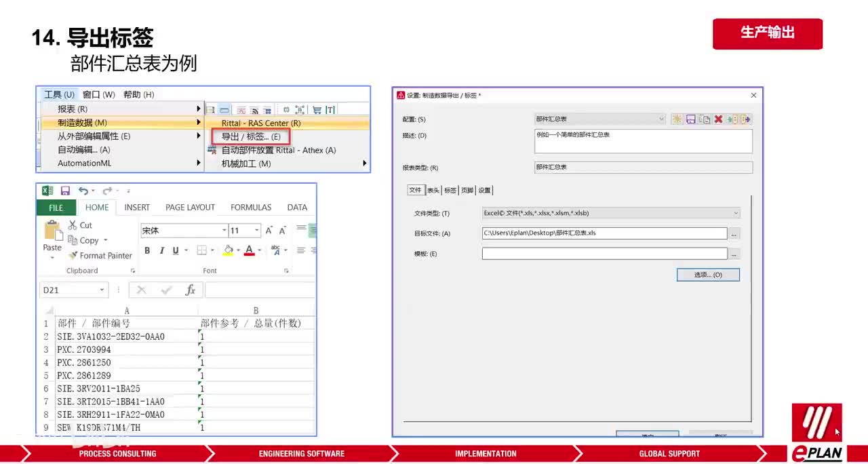Click the Format Painter brush
The height and width of the screenshot is (464, 868).
coord(100,256)
